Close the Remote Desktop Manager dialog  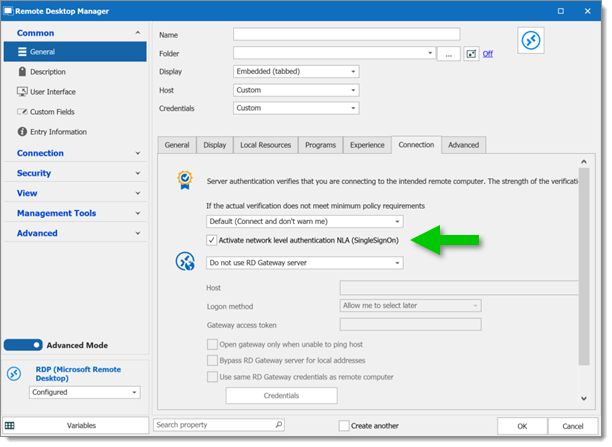[x=587, y=11]
